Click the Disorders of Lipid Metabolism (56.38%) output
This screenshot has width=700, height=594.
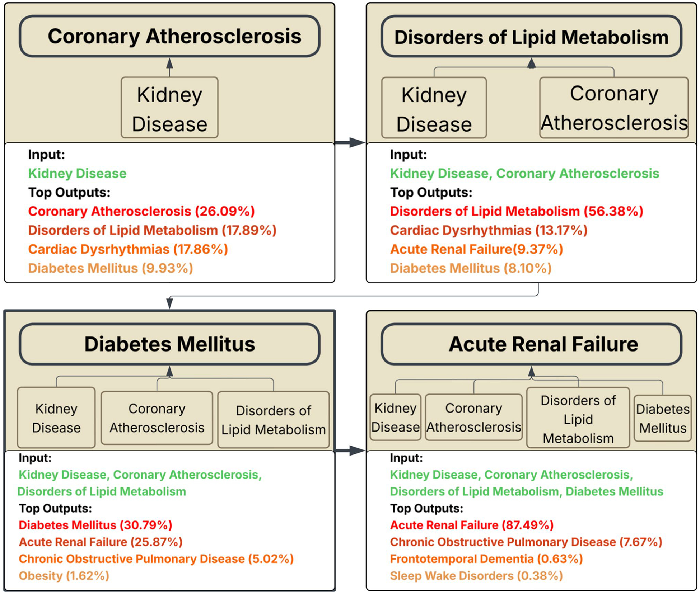point(517,211)
